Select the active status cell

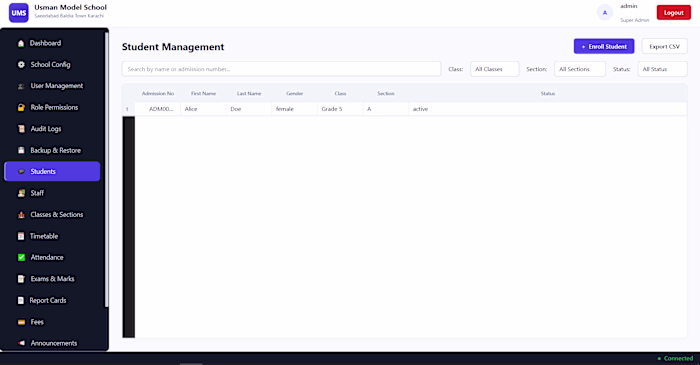coord(548,109)
